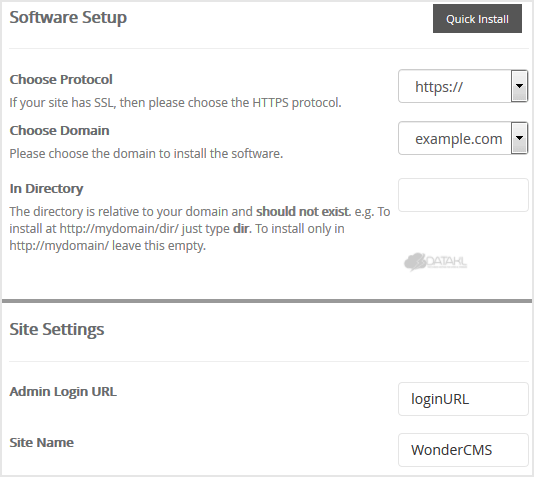Click the Choose Protocol label

[61, 79]
